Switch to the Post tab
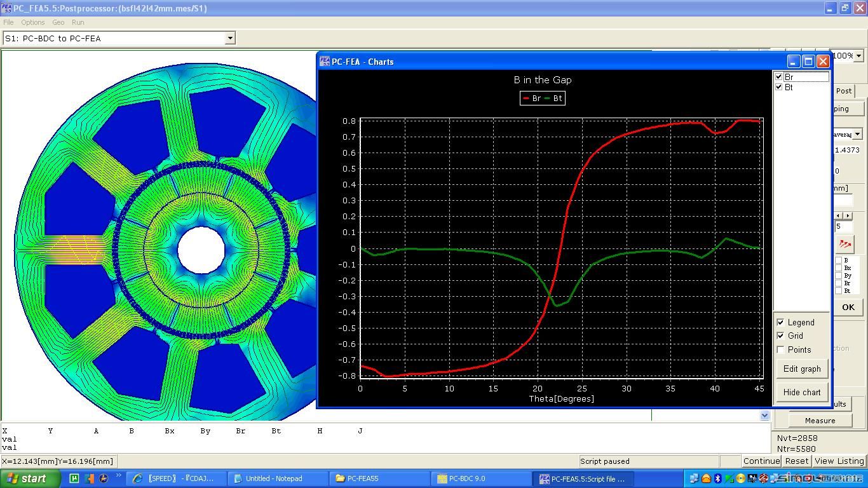This screenshot has height=488, width=868. click(x=844, y=91)
